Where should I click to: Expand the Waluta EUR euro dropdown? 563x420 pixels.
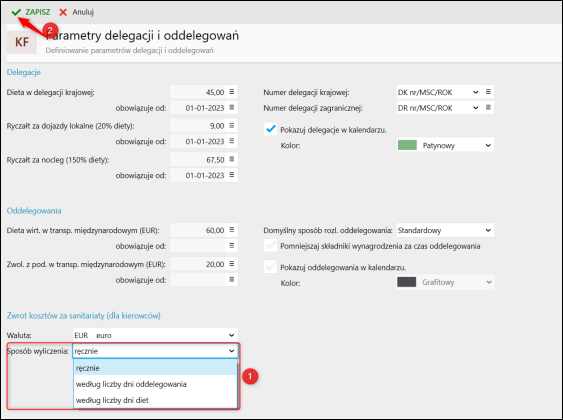tap(155, 335)
